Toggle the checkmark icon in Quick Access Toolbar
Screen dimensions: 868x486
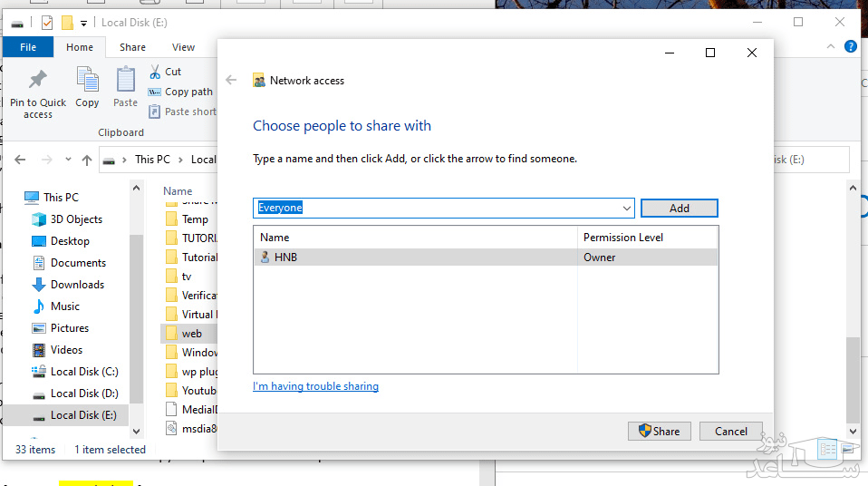tap(47, 22)
